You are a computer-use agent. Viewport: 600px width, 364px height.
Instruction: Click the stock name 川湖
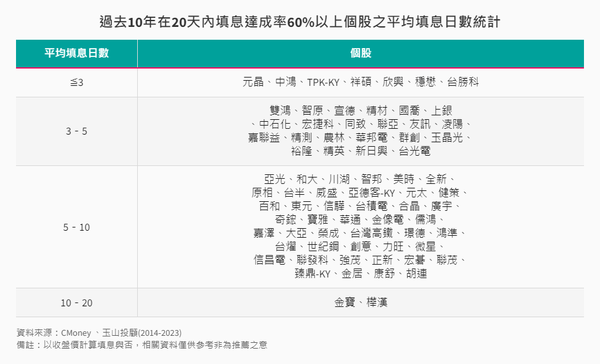tap(338, 179)
